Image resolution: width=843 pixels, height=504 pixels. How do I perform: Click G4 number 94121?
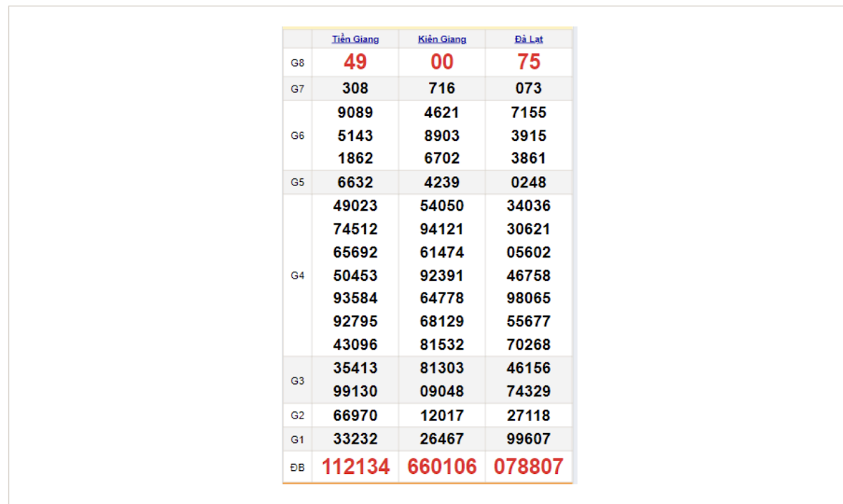click(442, 229)
